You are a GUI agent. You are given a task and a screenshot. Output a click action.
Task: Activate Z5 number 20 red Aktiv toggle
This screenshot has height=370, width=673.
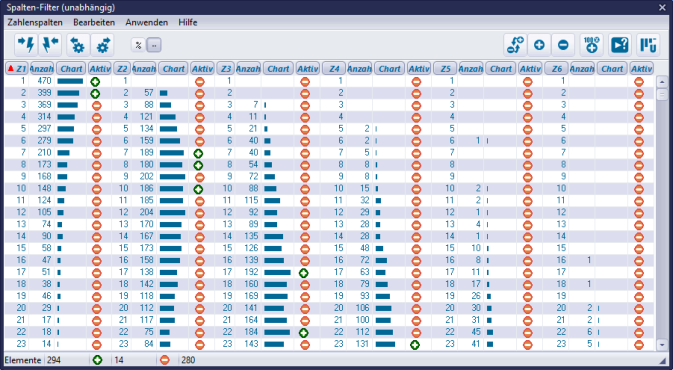pyautogui.click(x=527, y=309)
